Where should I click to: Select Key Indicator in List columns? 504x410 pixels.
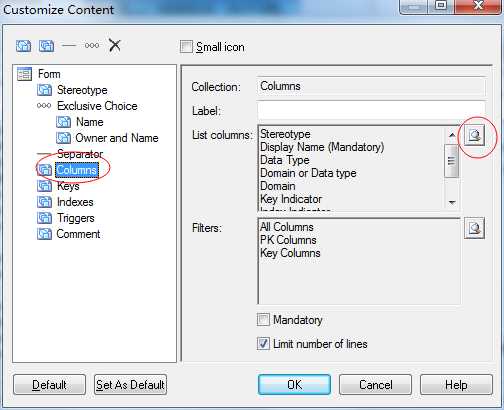(x=291, y=199)
